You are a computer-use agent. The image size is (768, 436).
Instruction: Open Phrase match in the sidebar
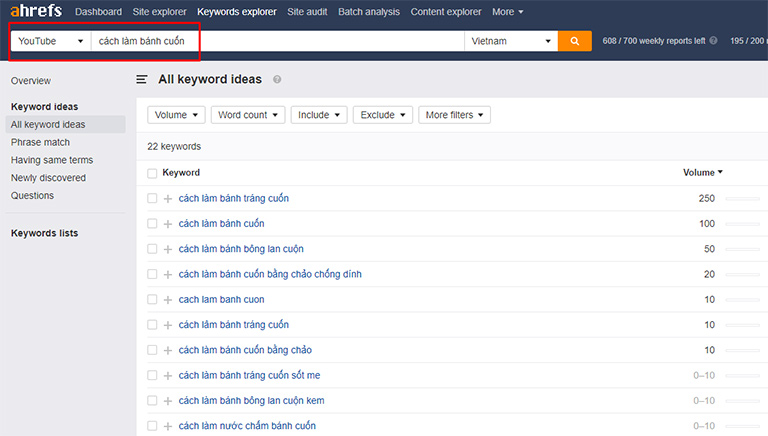(40, 143)
